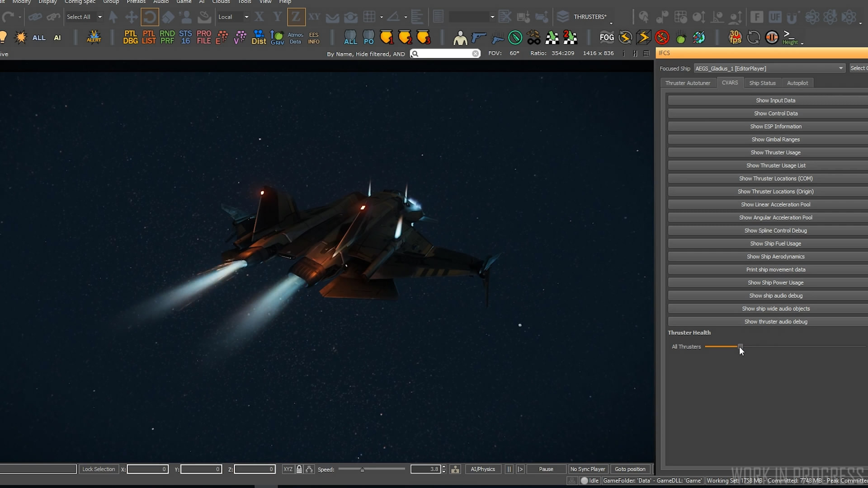Click the X coordinate input field
Viewport: 868px width, 488px height.
coord(147,469)
